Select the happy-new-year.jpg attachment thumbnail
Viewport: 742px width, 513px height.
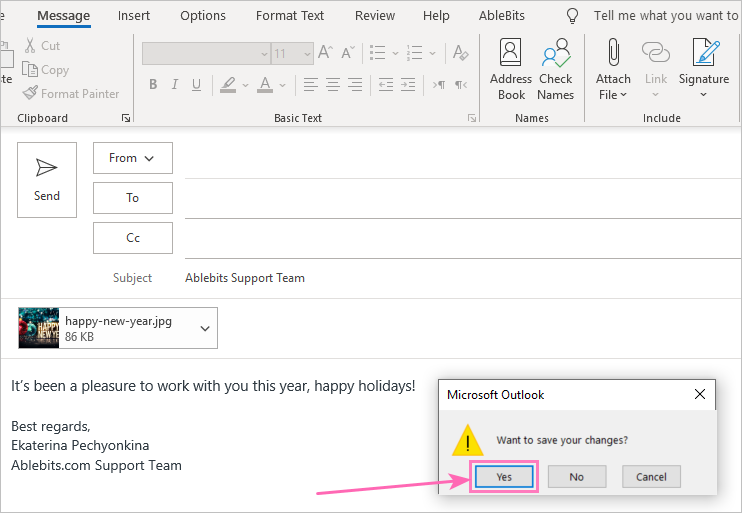pos(39,328)
